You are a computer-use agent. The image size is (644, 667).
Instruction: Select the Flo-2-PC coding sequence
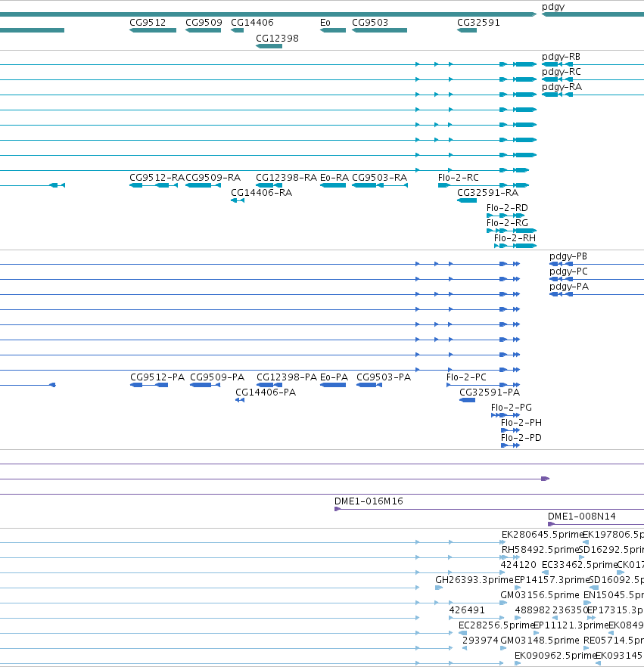click(483, 385)
